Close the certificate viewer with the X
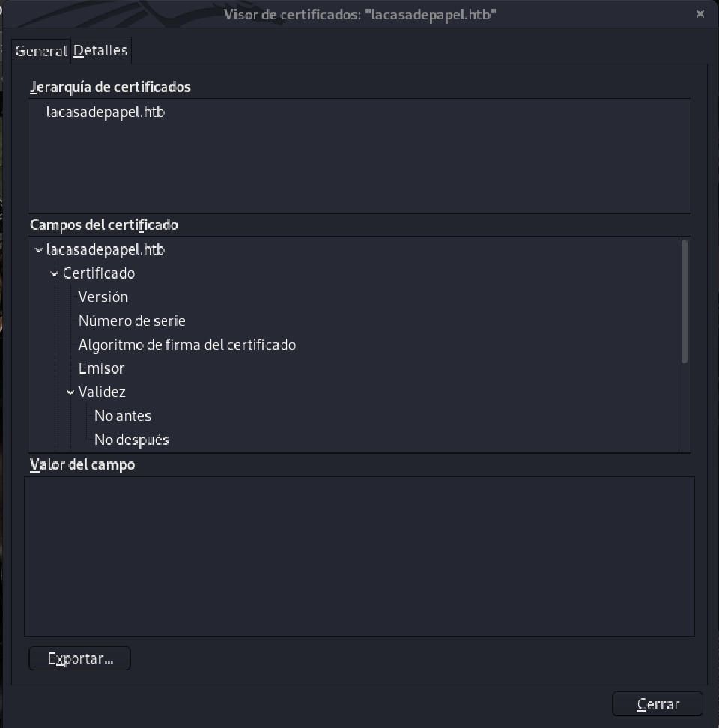The height and width of the screenshot is (728, 719). pos(700,13)
